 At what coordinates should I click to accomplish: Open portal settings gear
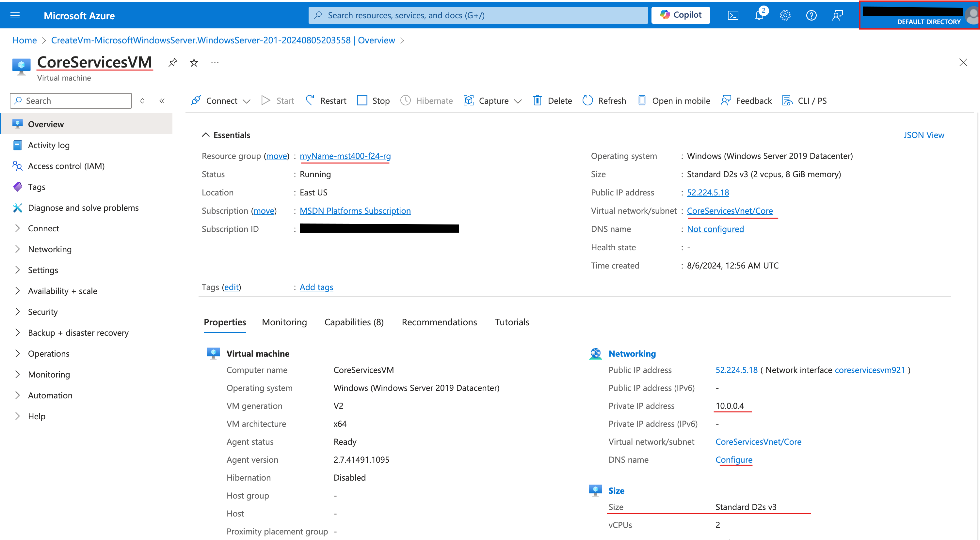(785, 15)
